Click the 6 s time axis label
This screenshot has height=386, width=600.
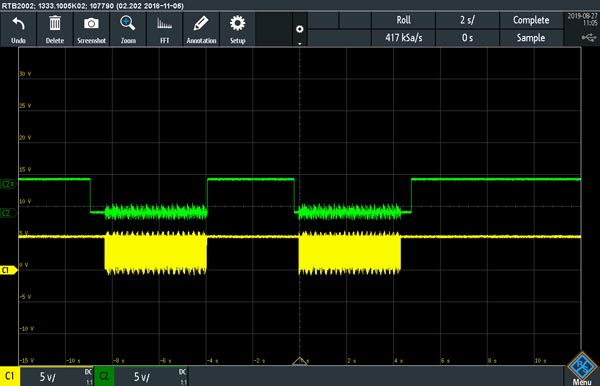pos(445,361)
